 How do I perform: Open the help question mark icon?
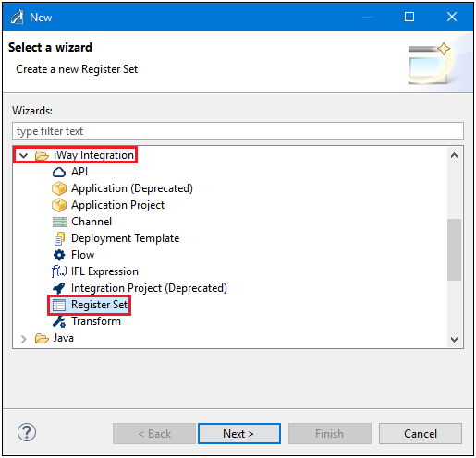tap(27, 432)
